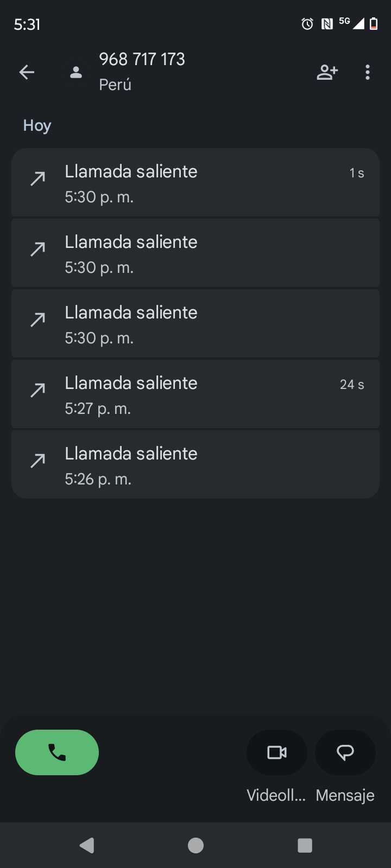Start a video call

pyautogui.click(x=277, y=752)
